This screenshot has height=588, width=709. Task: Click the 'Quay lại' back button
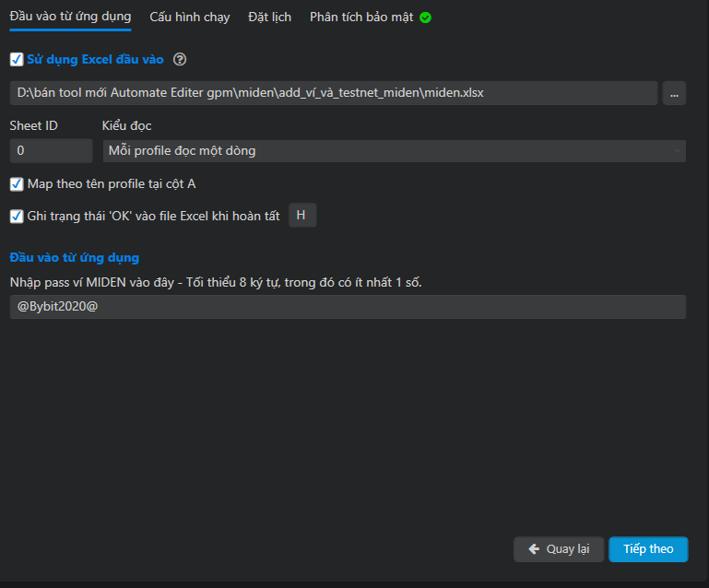point(559,549)
